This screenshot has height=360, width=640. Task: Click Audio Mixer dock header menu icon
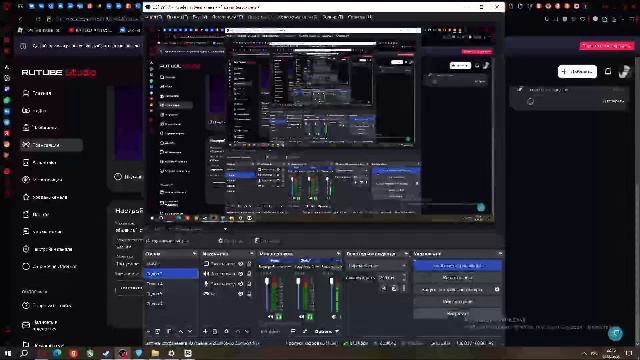[x=338, y=253]
